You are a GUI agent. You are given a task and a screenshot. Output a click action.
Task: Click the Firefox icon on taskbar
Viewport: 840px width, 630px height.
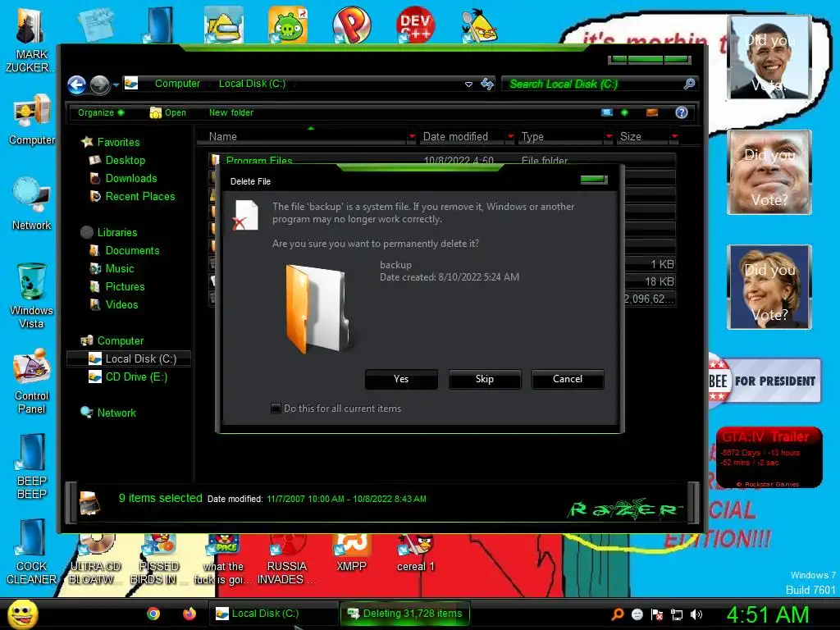tap(189, 614)
